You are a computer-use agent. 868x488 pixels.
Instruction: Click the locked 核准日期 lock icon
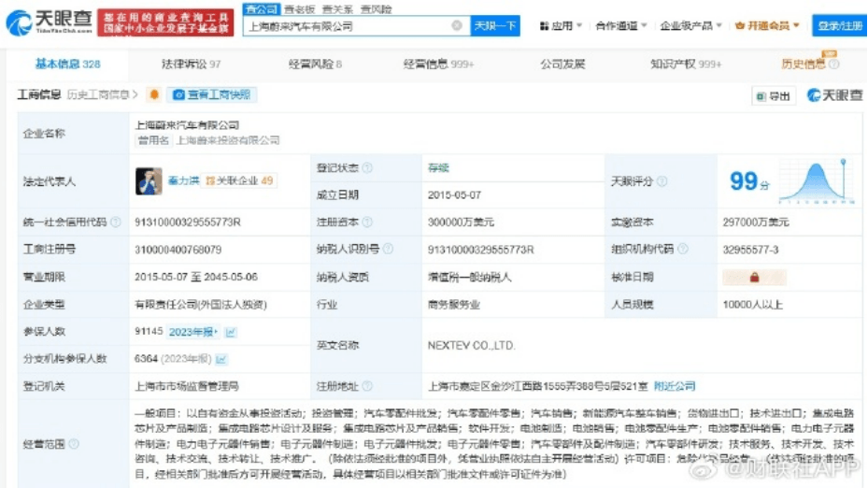click(754, 277)
